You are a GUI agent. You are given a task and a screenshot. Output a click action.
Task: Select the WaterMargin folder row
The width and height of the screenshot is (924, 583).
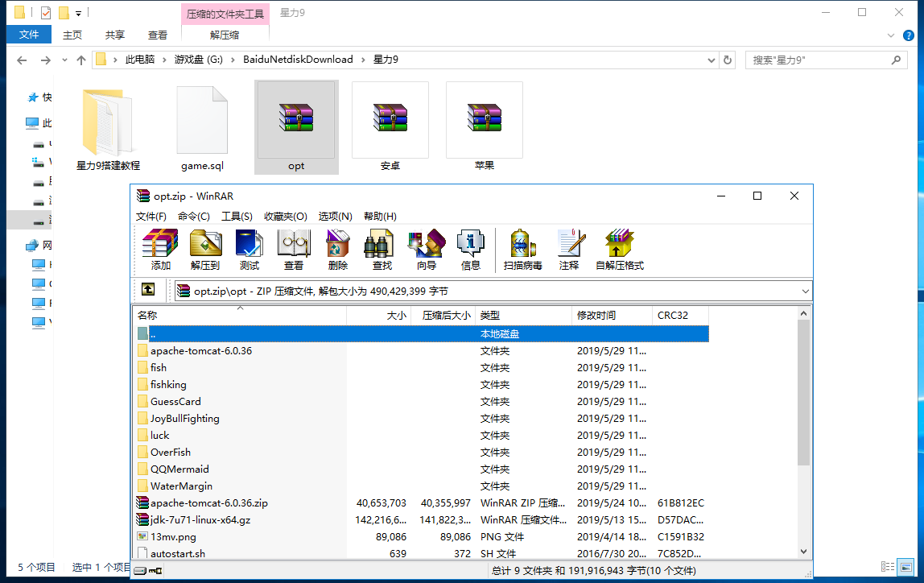click(x=422, y=486)
